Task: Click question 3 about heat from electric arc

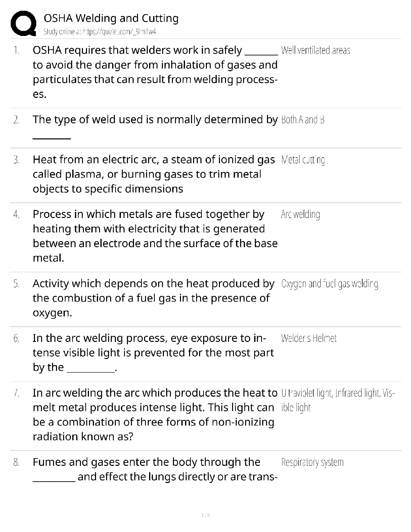Action: pos(153,174)
